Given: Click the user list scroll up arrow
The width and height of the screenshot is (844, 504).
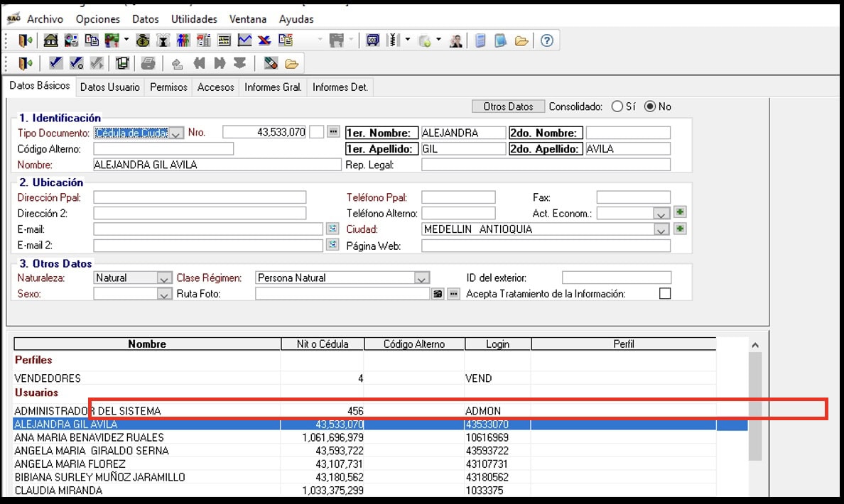Looking at the screenshot, I should (754, 345).
